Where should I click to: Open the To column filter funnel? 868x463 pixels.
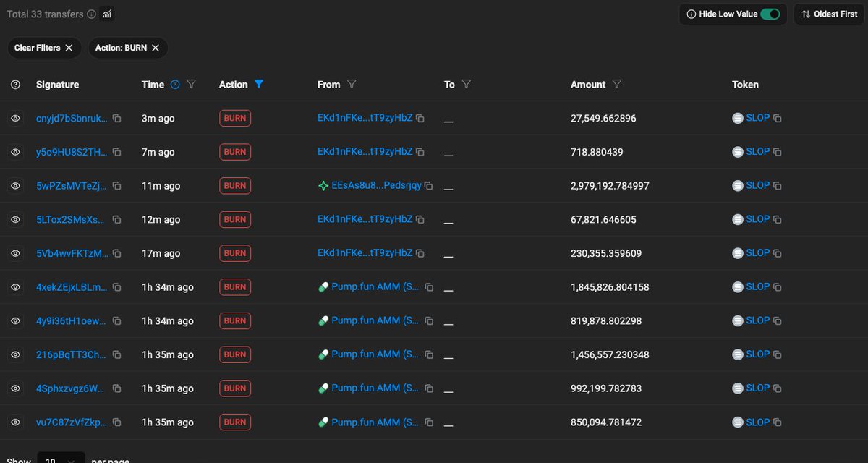467,85
